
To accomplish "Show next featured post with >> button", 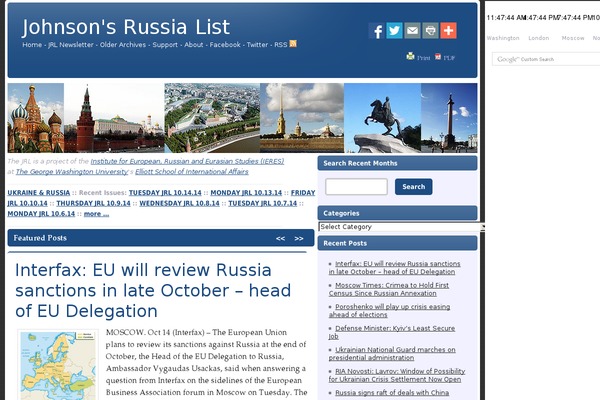I will tap(299, 238).
